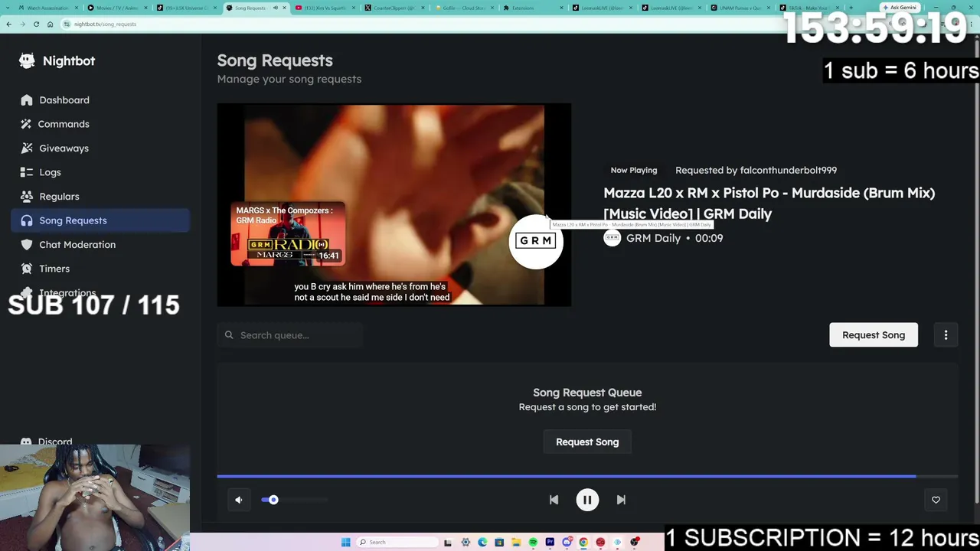Click the Giveaways gift icon
This screenshot has width=980, height=551.
[x=27, y=148]
